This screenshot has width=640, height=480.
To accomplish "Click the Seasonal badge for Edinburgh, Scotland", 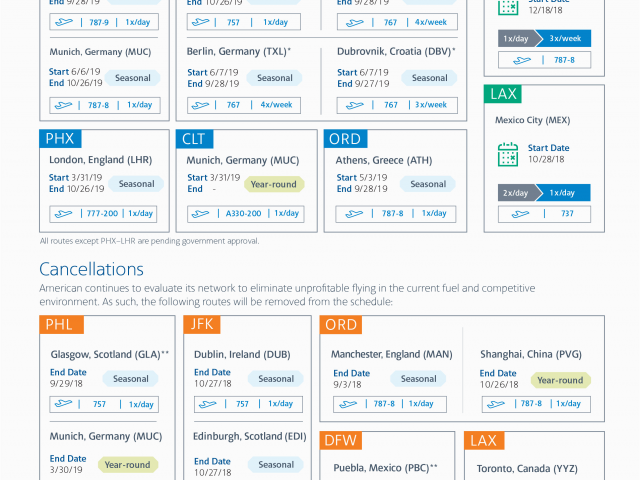I will coord(276,464).
